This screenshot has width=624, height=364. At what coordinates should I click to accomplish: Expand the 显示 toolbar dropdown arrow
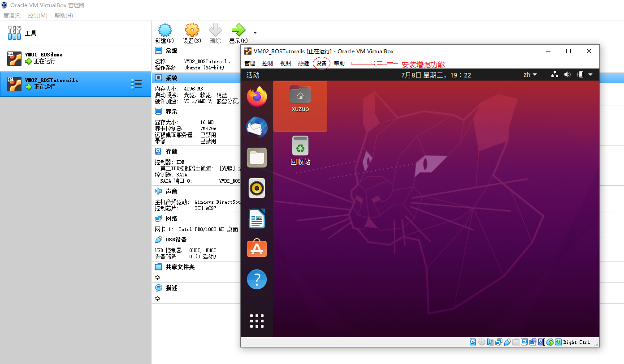[x=254, y=33]
